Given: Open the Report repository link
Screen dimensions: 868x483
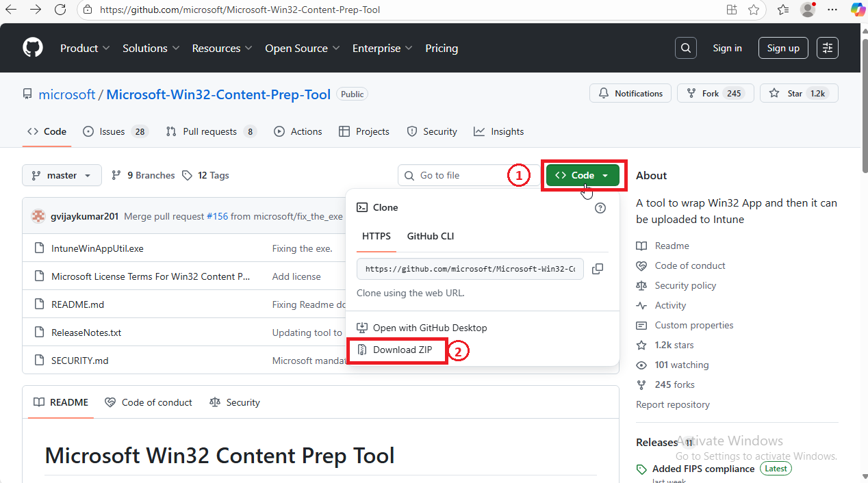Looking at the screenshot, I should pos(673,404).
